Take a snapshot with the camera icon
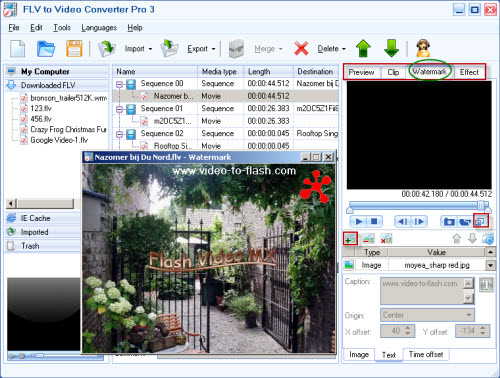 449,221
